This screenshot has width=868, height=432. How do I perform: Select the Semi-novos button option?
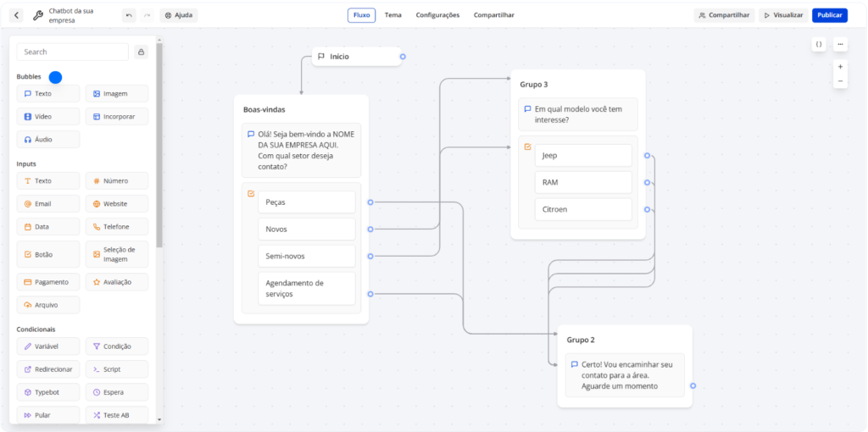[307, 256]
